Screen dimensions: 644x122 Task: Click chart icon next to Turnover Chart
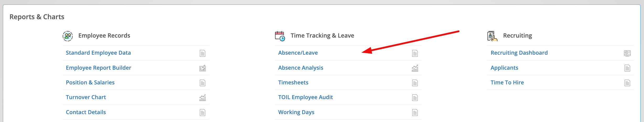click(x=202, y=98)
